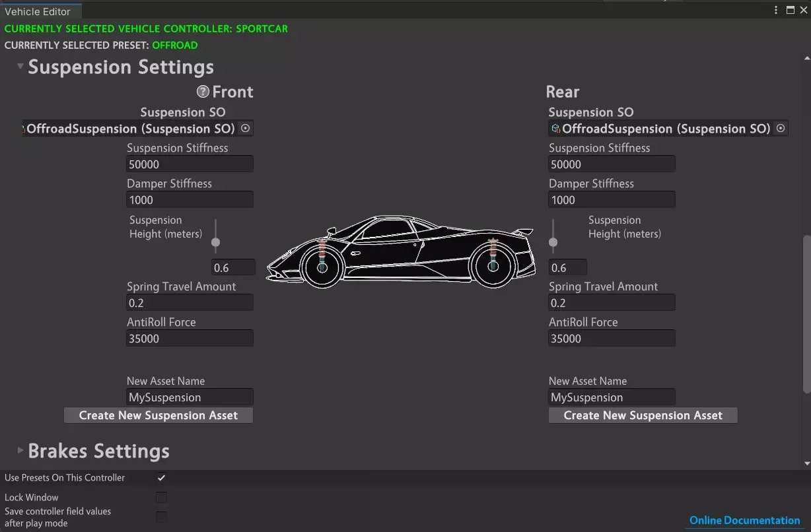Click the rear New Asset Name field
This screenshot has height=532, width=811.
coord(611,397)
